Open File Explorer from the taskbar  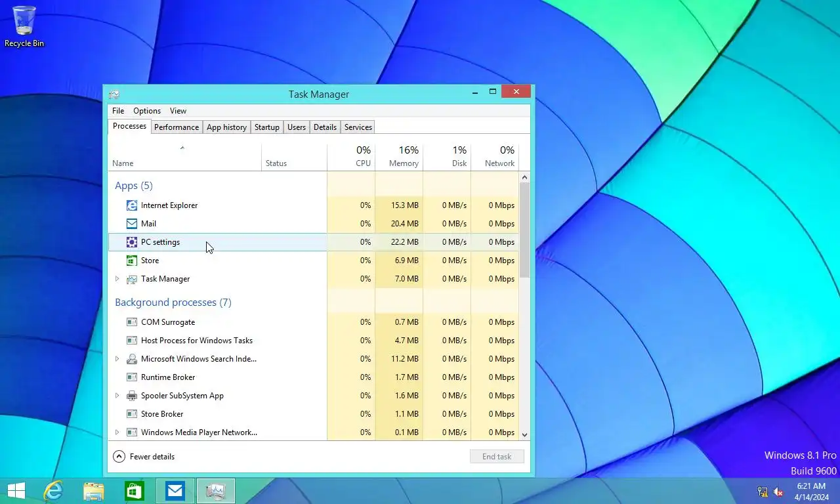[x=94, y=491]
